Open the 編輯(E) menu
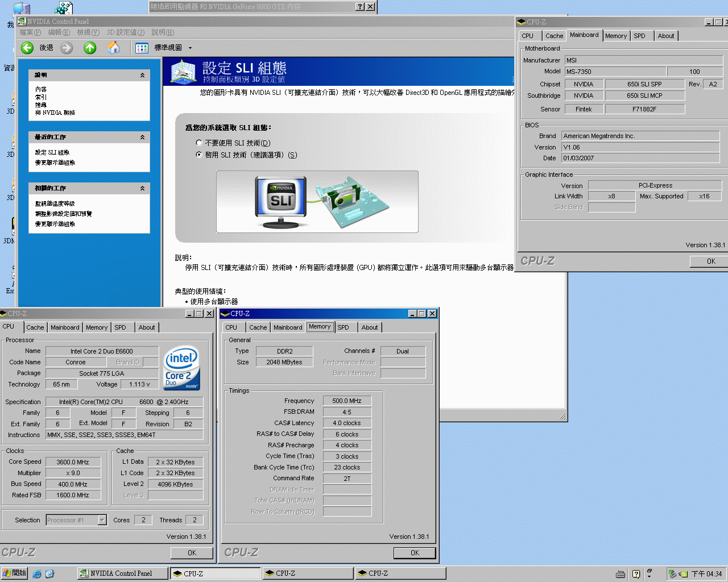This screenshot has width=728, height=582. click(59, 32)
